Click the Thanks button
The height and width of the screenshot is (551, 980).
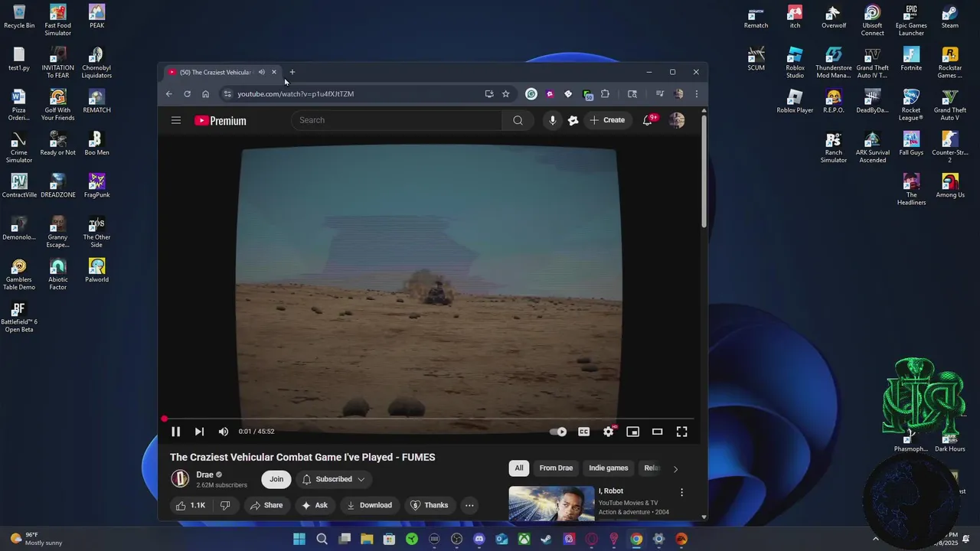[430, 505]
